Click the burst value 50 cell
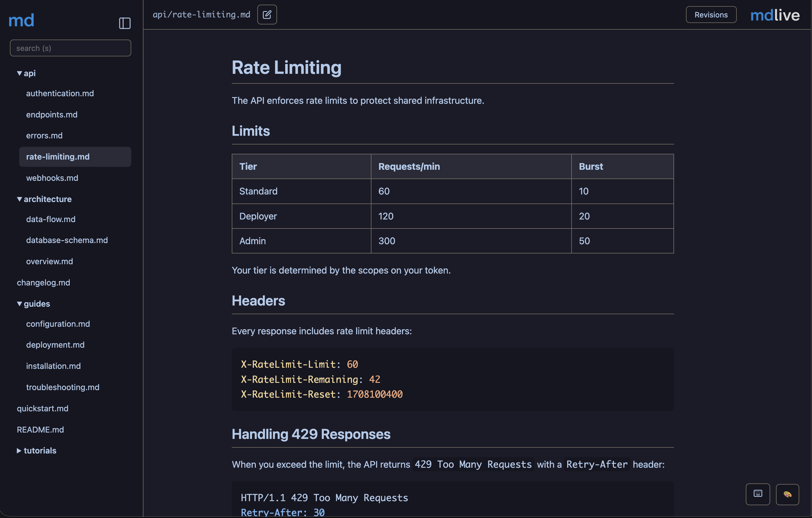The height and width of the screenshot is (518, 812). pos(622,241)
